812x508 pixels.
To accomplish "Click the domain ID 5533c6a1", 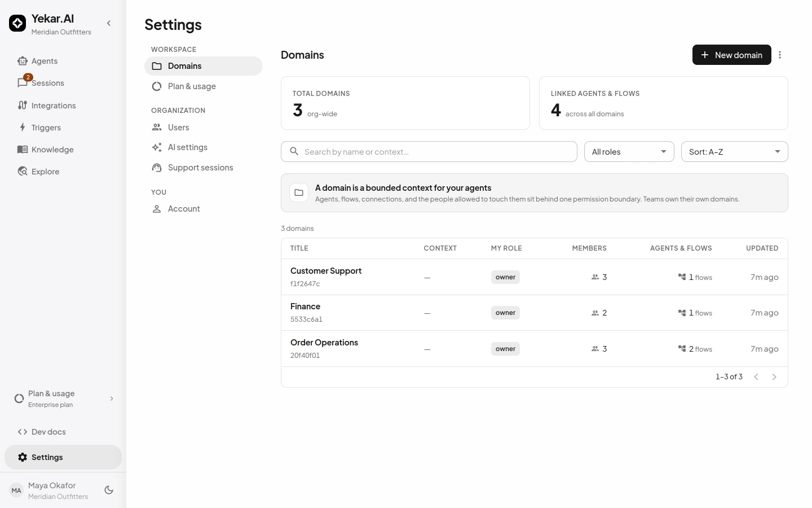I will coord(306,319).
